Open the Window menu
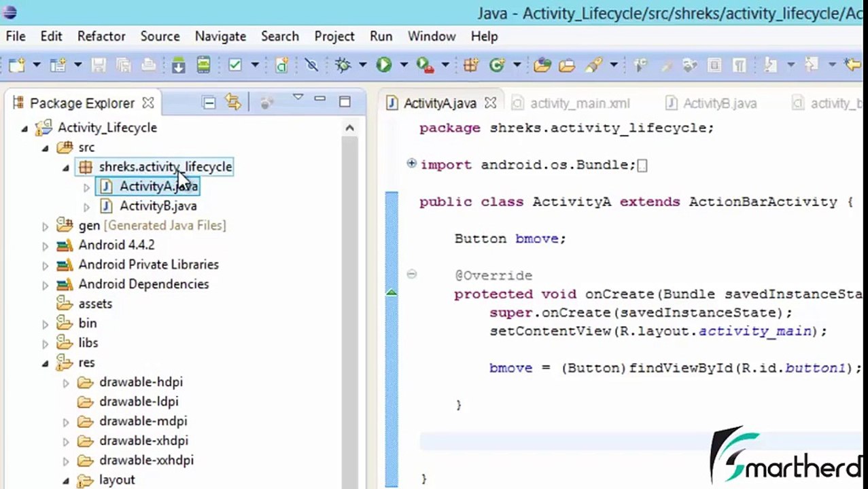The height and width of the screenshot is (489, 868). [432, 37]
